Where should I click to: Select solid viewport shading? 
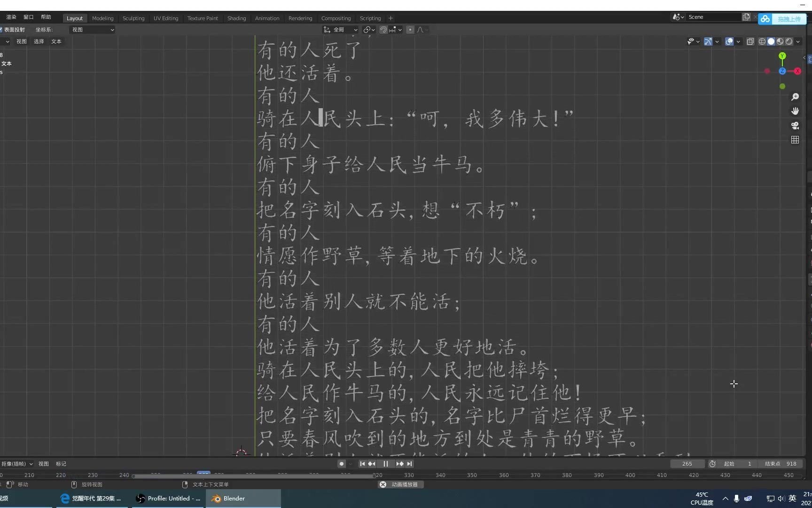pyautogui.click(x=771, y=41)
